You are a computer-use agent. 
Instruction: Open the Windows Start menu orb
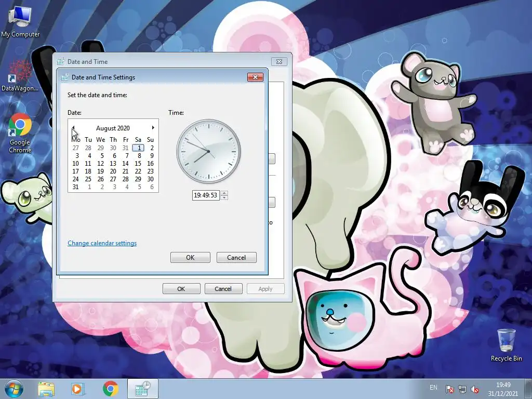[x=14, y=389]
